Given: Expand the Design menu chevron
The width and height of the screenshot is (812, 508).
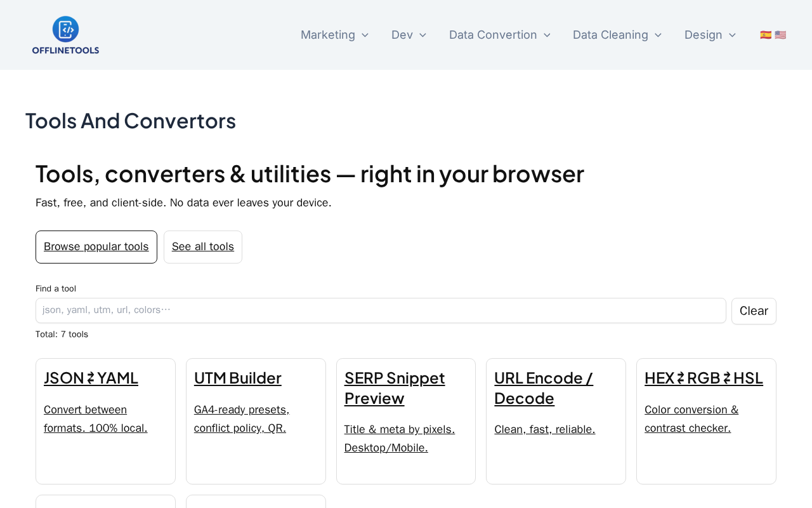Looking at the screenshot, I should tap(732, 35).
